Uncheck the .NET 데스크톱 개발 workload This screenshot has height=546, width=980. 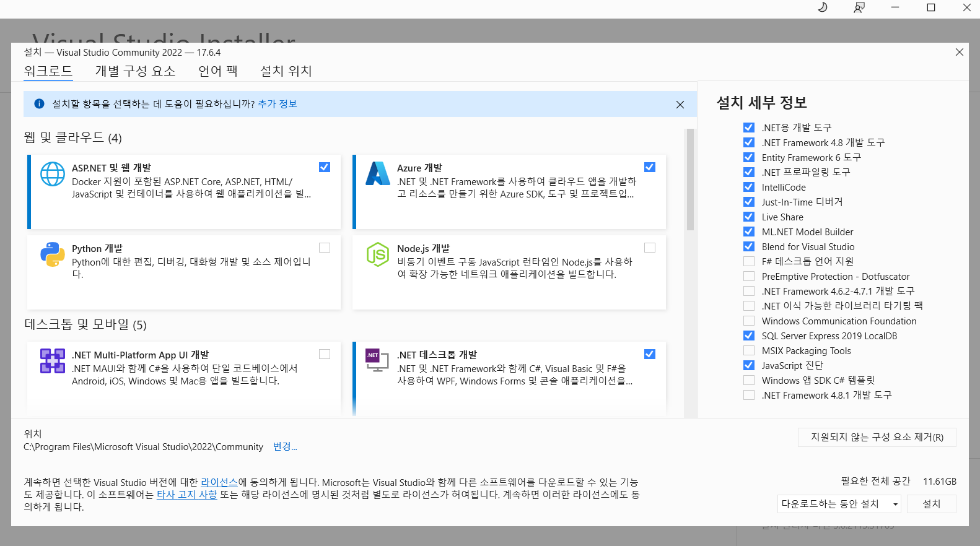click(x=650, y=354)
